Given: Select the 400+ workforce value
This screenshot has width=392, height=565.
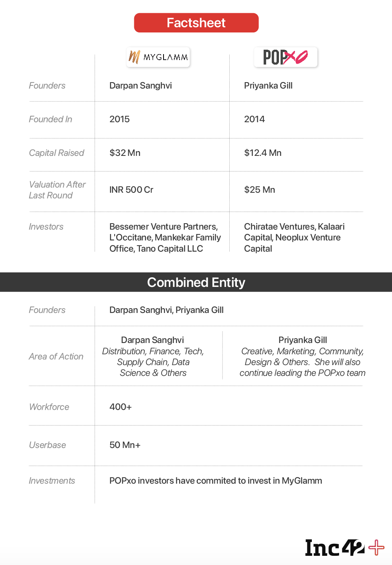Looking at the screenshot, I should click(121, 407).
